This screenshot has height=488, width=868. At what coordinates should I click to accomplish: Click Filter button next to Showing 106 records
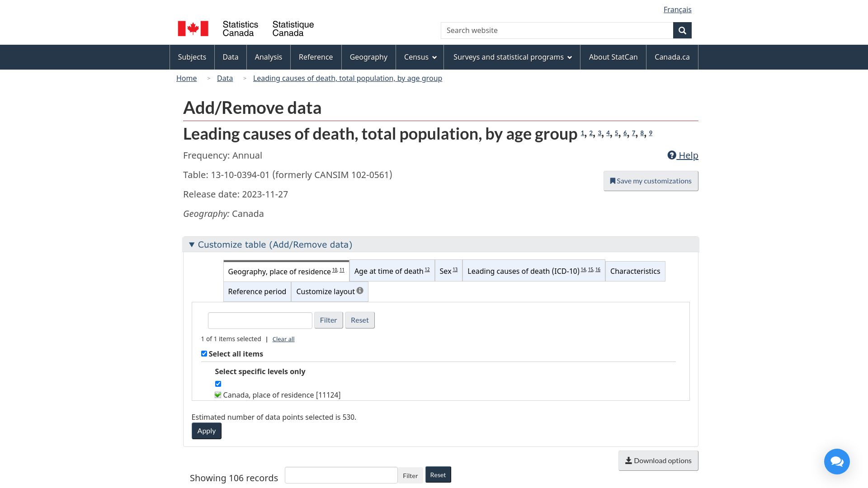(x=410, y=475)
